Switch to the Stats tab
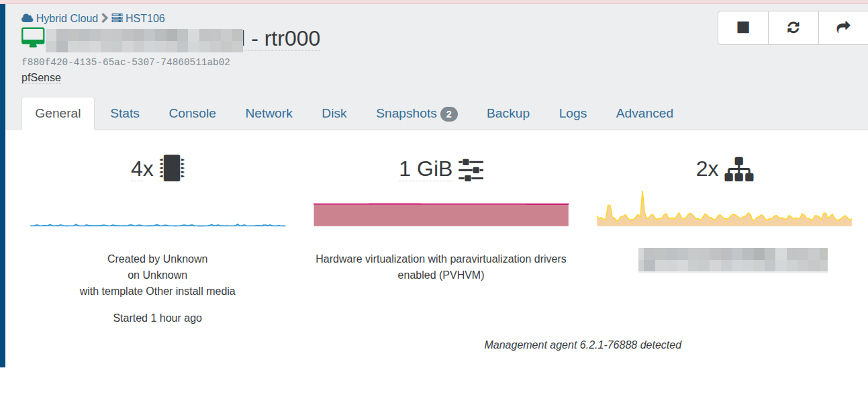The width and height of the screenshot is (868, 403). click(x=125, y=114)
